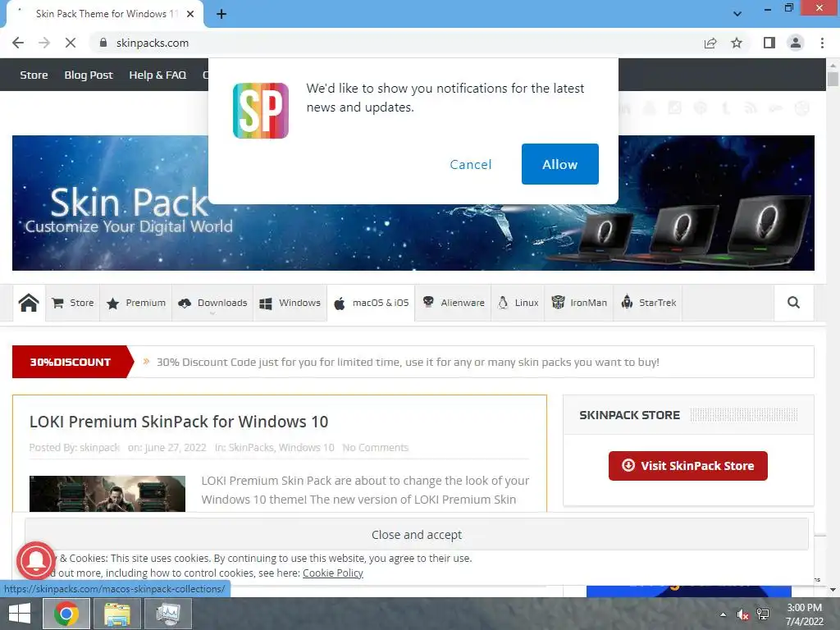Click the skinpack author link
The width and height of the screenshot is (840, 630).
click(99, 447)
